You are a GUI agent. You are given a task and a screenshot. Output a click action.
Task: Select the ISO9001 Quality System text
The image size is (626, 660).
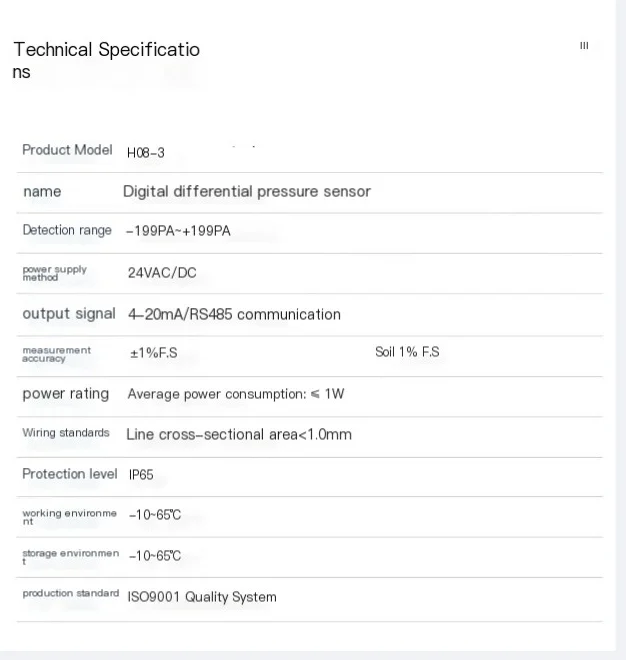(x=202, y=597)
